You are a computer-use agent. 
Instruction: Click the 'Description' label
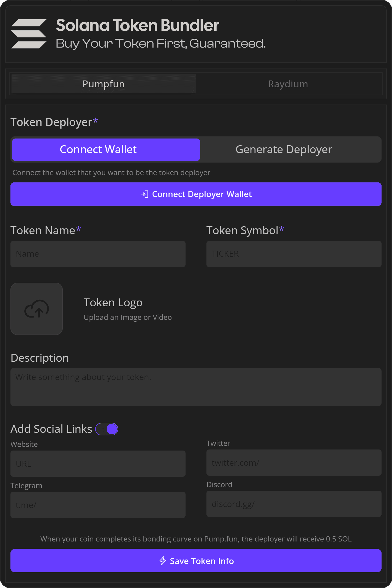click(x=40, y=358)
